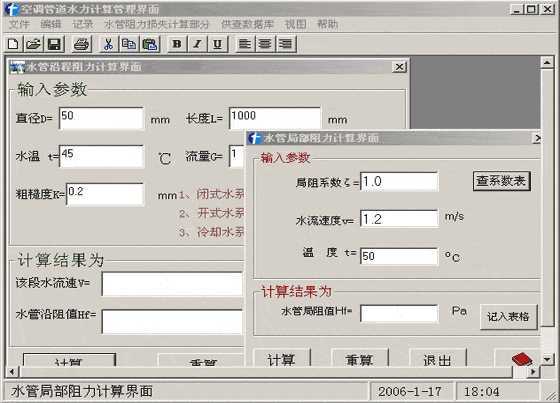Click 计算 in the 沿程阻力 window
This screenshot has height=403, width=560.
click(x=69, y=360)
